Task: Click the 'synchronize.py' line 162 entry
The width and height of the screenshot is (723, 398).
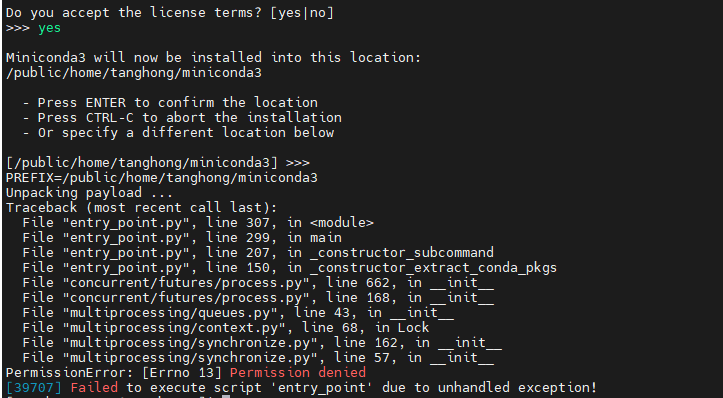Action: pos(262,343)
